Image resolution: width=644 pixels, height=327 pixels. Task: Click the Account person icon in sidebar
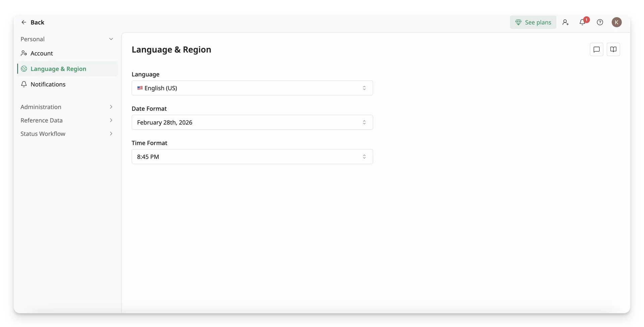24,53
